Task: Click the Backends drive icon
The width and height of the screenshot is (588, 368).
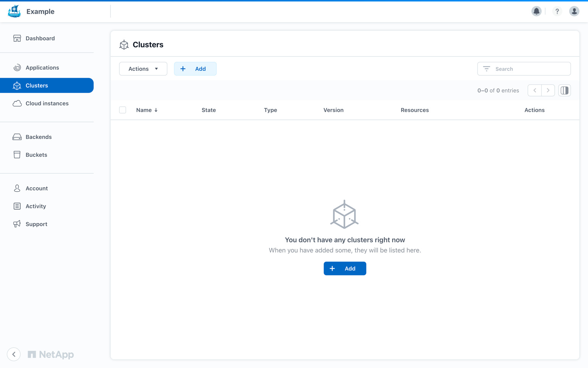Action: pos(17,137)
